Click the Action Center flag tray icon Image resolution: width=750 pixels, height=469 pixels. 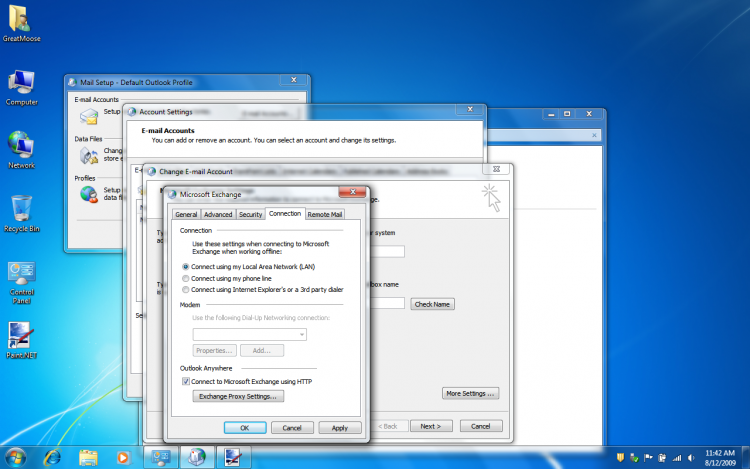click(x=648, y=458)
